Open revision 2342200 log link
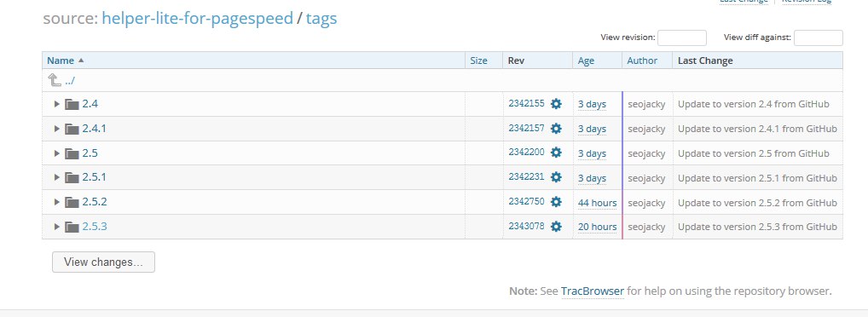Viewport: 868px width, 317px height. pos(526,153)
